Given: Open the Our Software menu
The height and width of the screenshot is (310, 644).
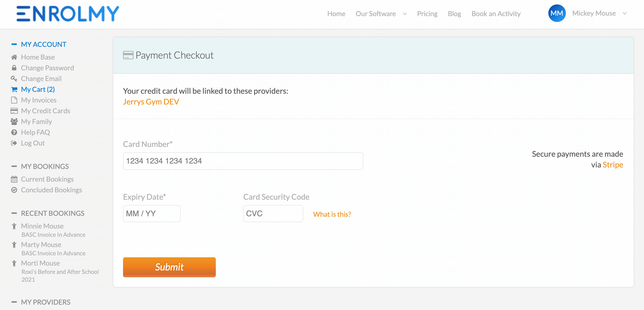Looking at the screenshot, I should pos(375,14).
